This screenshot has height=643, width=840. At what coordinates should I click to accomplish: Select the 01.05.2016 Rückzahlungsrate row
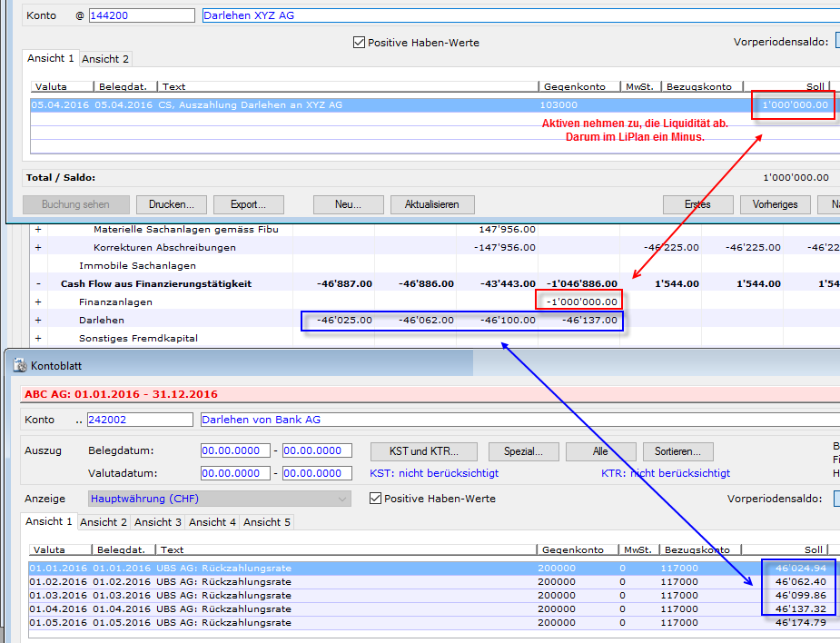point(272,623)
